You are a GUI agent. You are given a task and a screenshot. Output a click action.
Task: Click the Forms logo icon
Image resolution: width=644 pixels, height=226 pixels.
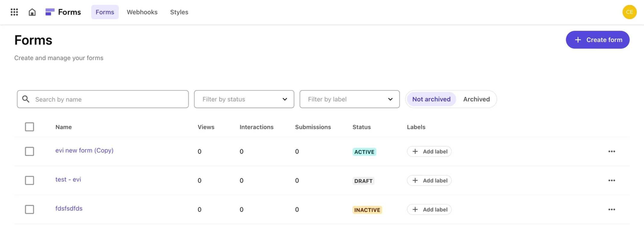pyautogui.click(x=50, y=12)
